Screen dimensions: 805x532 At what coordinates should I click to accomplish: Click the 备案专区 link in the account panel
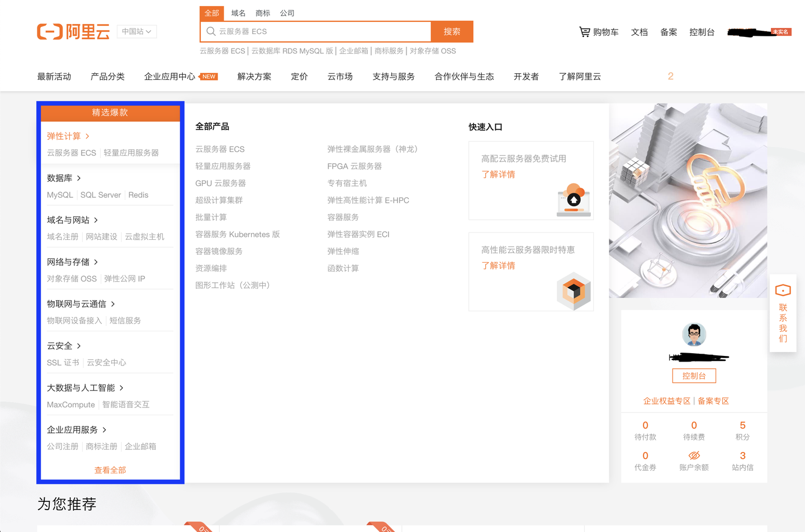[713, 401]
